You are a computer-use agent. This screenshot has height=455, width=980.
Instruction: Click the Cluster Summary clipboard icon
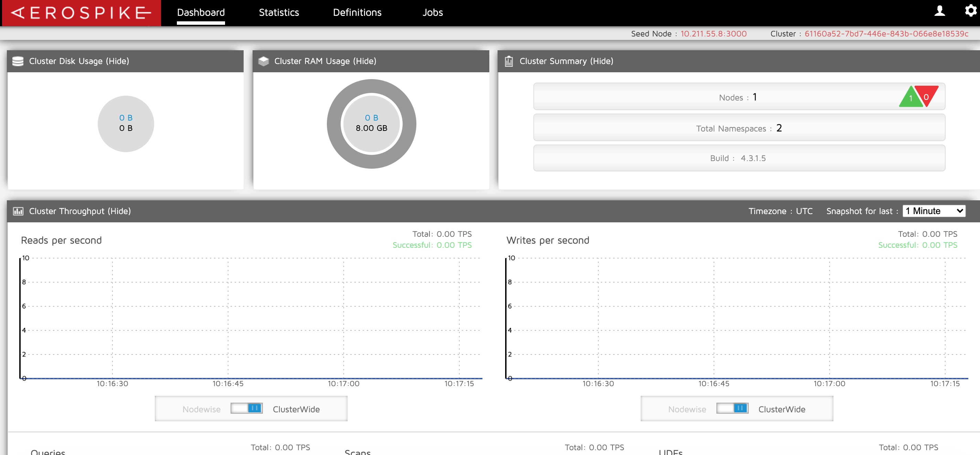509,61
